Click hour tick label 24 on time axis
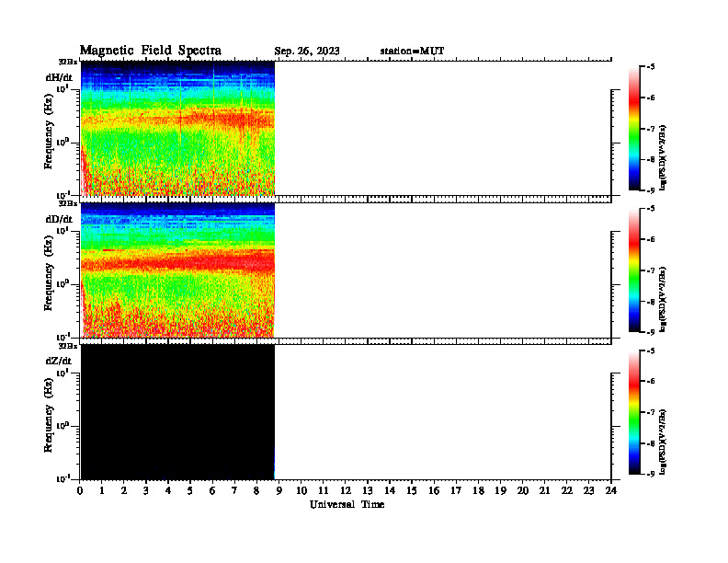The width and height of the screenshot is (728, 563). 611,490
